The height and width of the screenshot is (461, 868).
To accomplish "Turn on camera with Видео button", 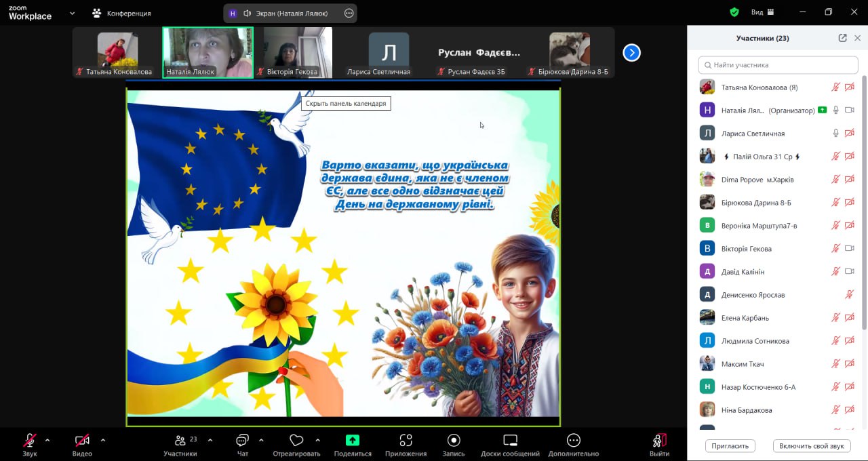I will coord(82,441).
